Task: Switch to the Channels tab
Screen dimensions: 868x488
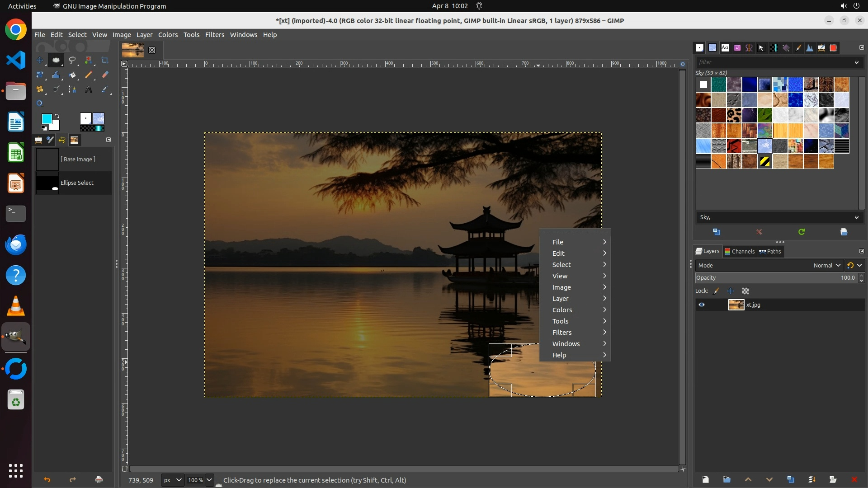Action: coord(740,251)
